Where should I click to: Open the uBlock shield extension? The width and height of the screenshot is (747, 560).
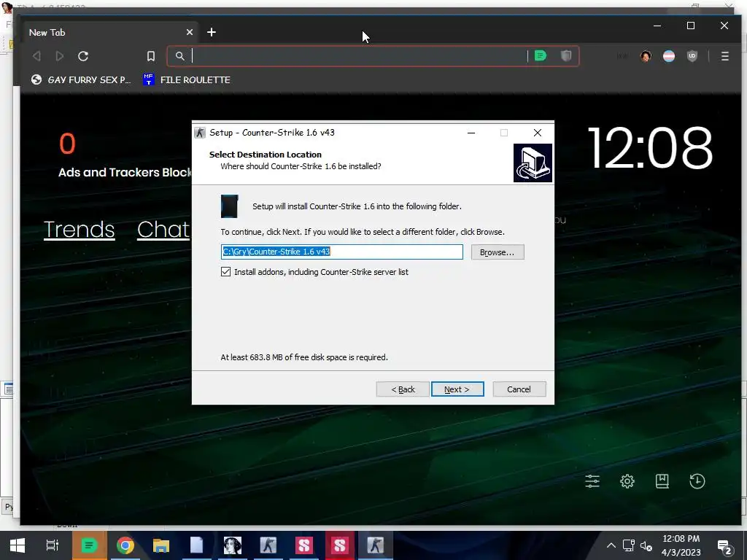pos(692,56)
